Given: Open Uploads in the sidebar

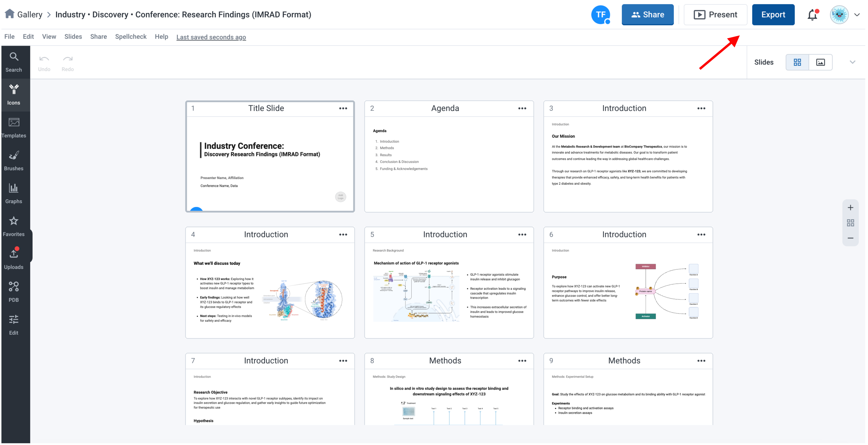Looking at the screenshot, I should pos(14,259).
